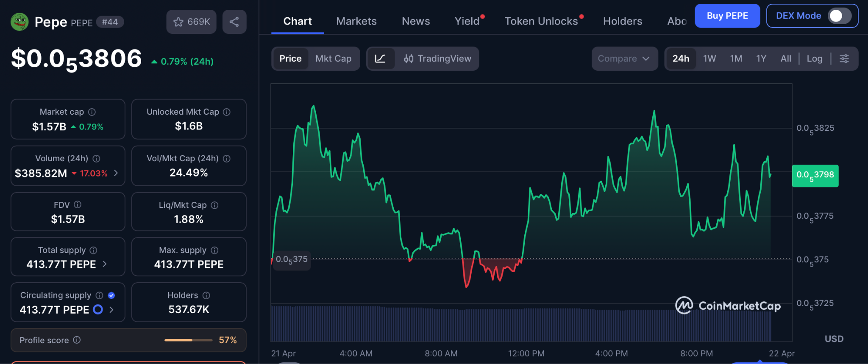Click the Holders info icon
Viewport: 868px width, 364px height.
pos(206,295)
